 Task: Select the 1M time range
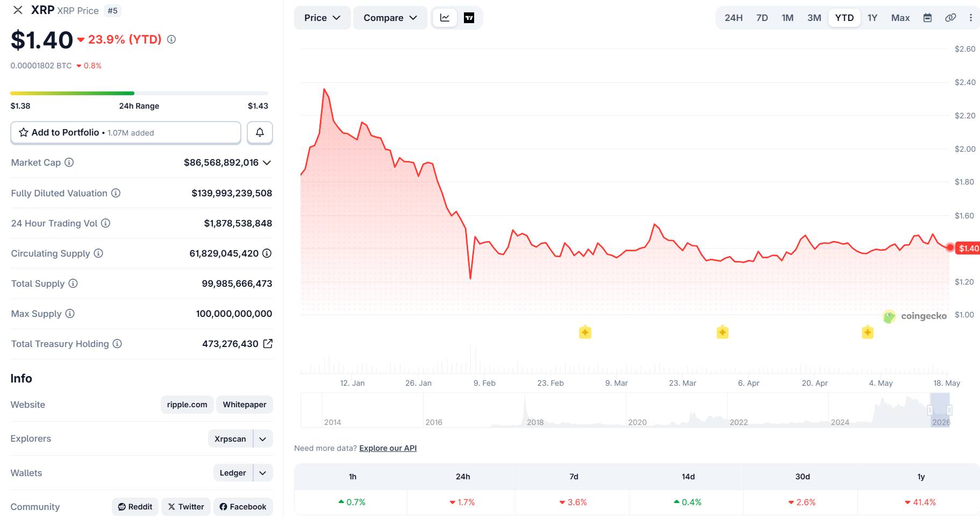point(788,18)
